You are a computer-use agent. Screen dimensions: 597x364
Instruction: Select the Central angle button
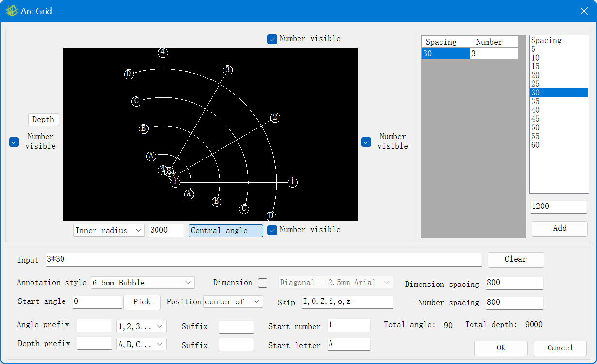pyautogui.click(x=225, y=231)
